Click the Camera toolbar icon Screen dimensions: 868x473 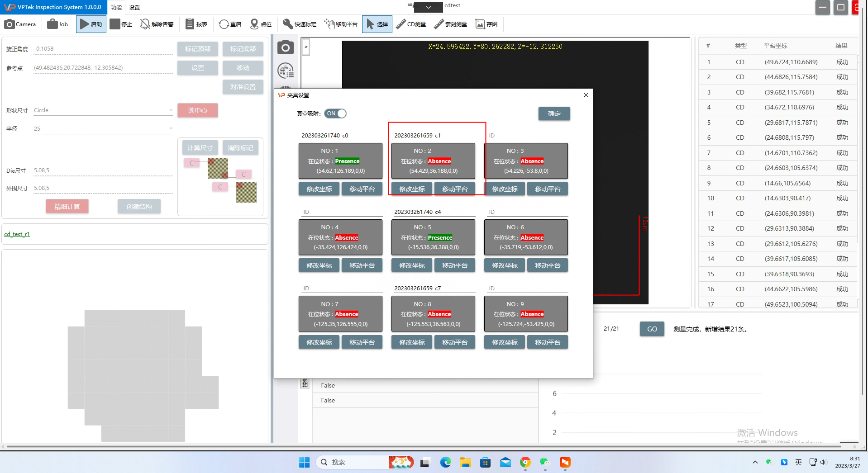[10, 24]
